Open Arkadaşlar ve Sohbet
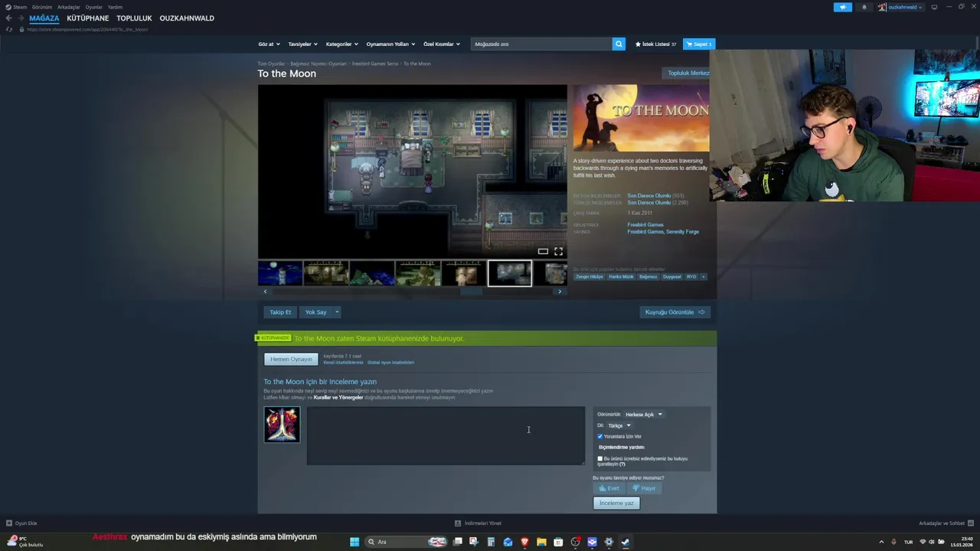 [x=946, y=523]
